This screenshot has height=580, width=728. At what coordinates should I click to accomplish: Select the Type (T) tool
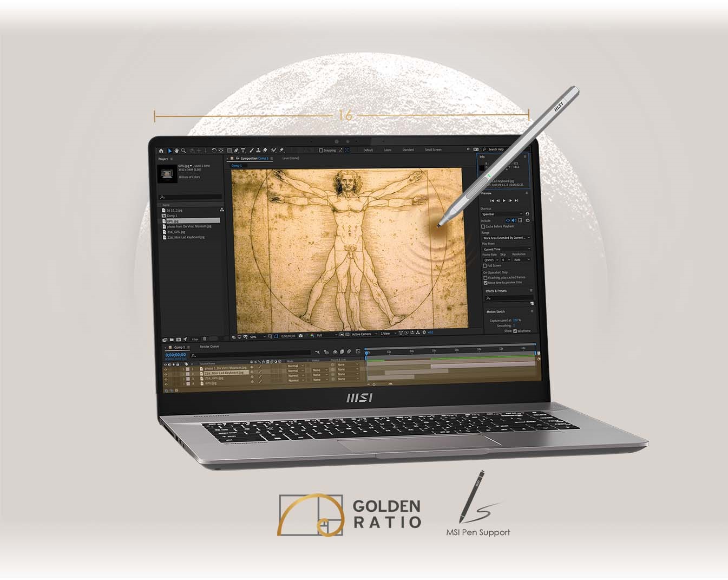click(x=243, y=151)
